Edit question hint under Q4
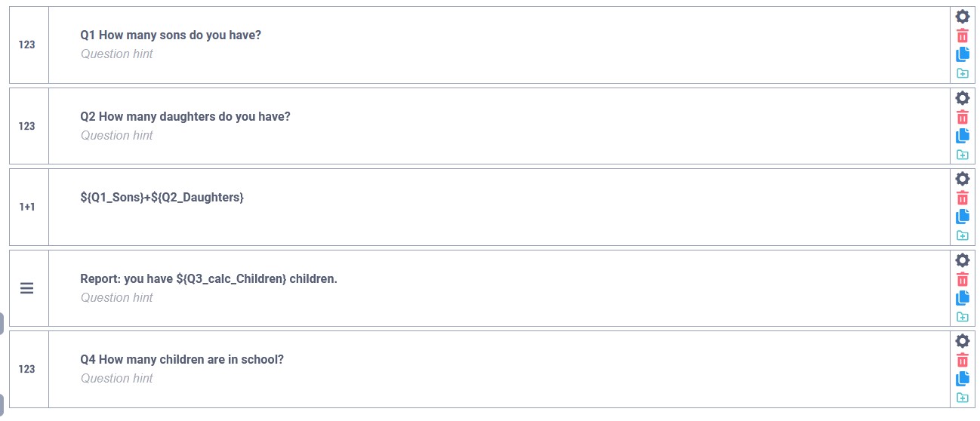This screenshot has width=980, height=421. pos(117,379)
